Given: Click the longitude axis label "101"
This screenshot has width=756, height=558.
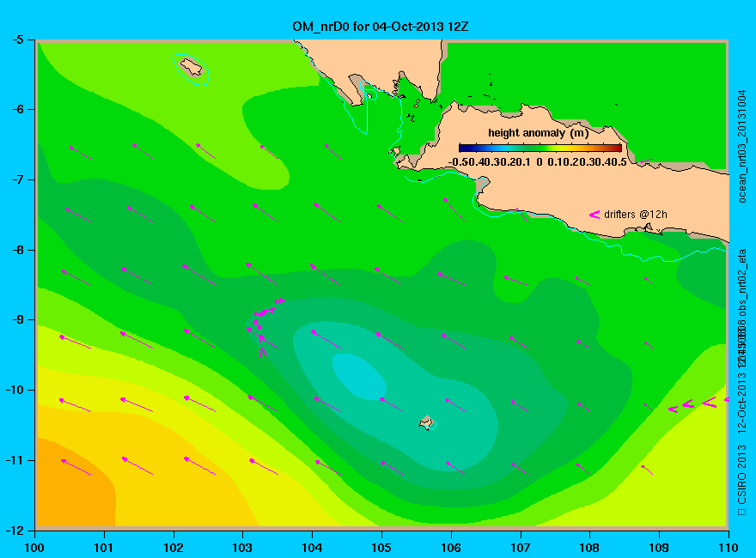Looking at the screenshot, I should pos(104,548).
